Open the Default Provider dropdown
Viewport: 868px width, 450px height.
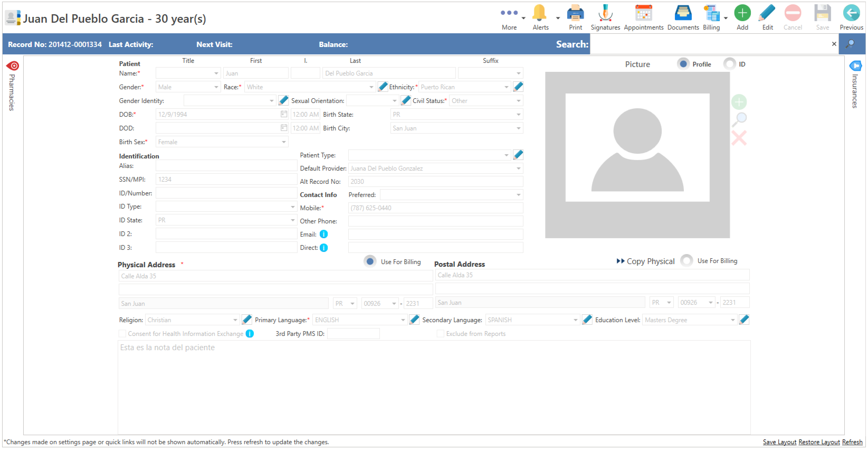(518, 168)
